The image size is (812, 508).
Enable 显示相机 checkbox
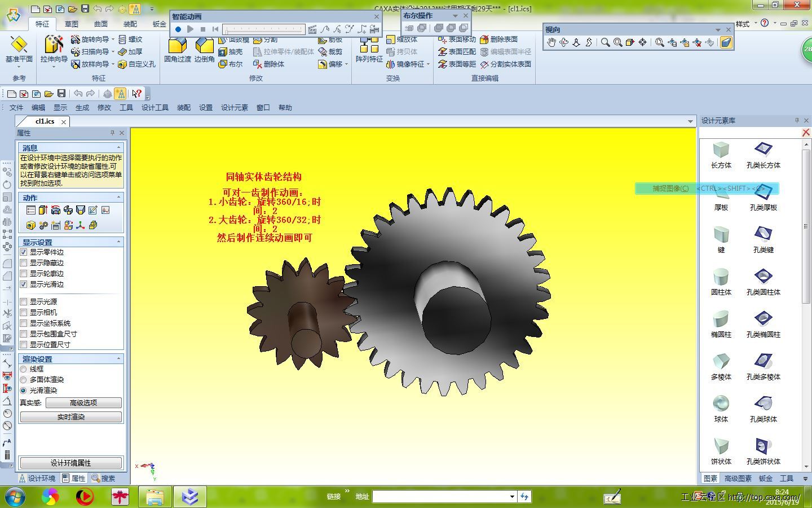tap(24, 313)
